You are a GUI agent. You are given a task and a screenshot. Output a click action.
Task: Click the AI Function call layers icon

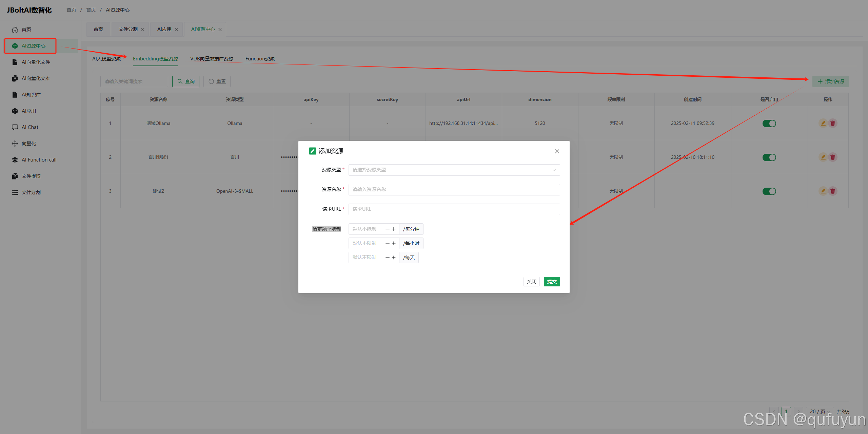[x=15, y=160]
